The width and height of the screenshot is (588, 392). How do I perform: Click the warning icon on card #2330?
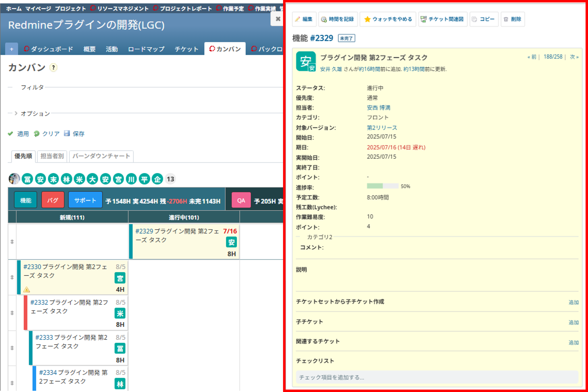click(26, 289)
